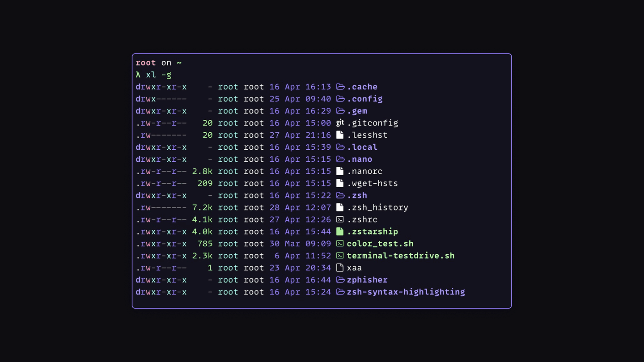644x362 pixels.
Task: Expand the .gem folder listing
Action: (x=359, y=111)
